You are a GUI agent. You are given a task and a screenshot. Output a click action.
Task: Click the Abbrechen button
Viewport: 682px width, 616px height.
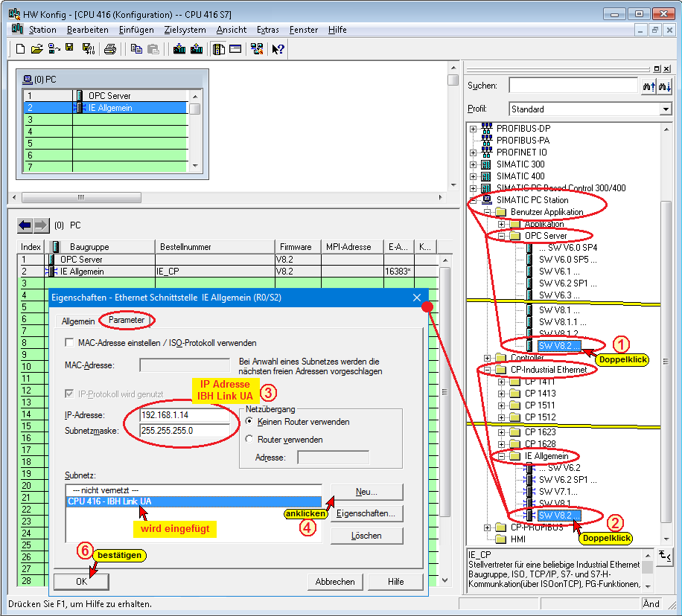[335, 582]
